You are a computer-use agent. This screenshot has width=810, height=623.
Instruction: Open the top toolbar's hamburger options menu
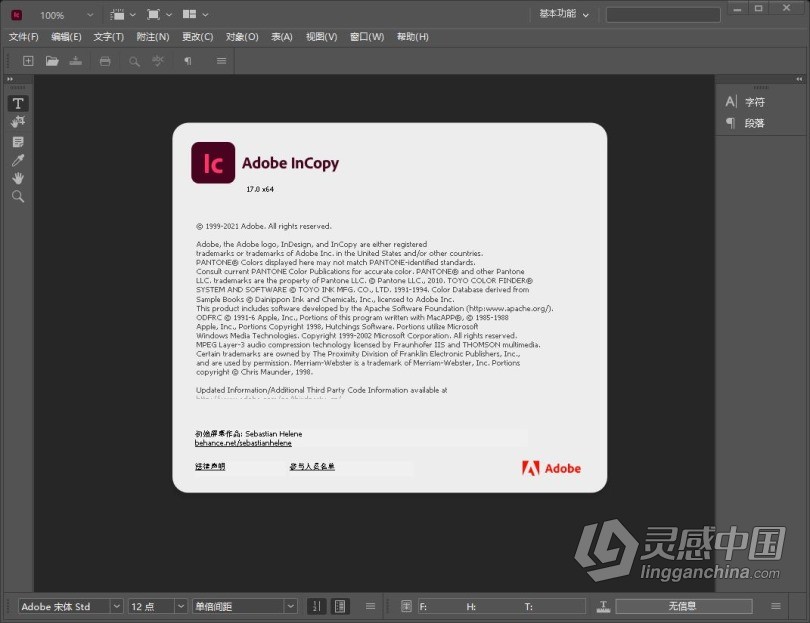point(222,61)
